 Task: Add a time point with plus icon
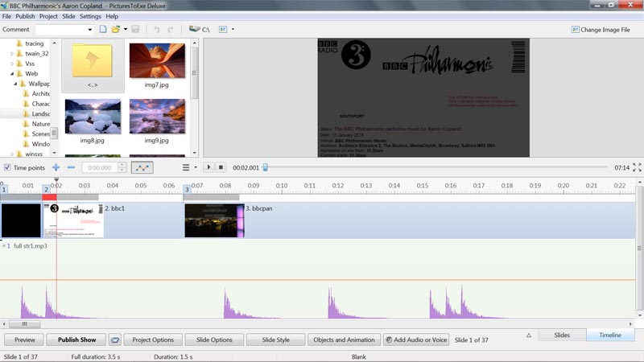(56, 167)
